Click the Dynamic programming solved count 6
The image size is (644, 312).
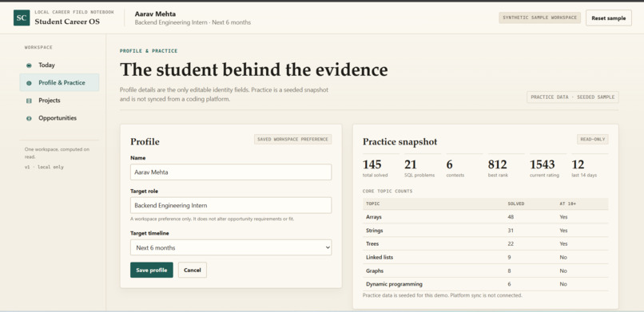[509, 284]
